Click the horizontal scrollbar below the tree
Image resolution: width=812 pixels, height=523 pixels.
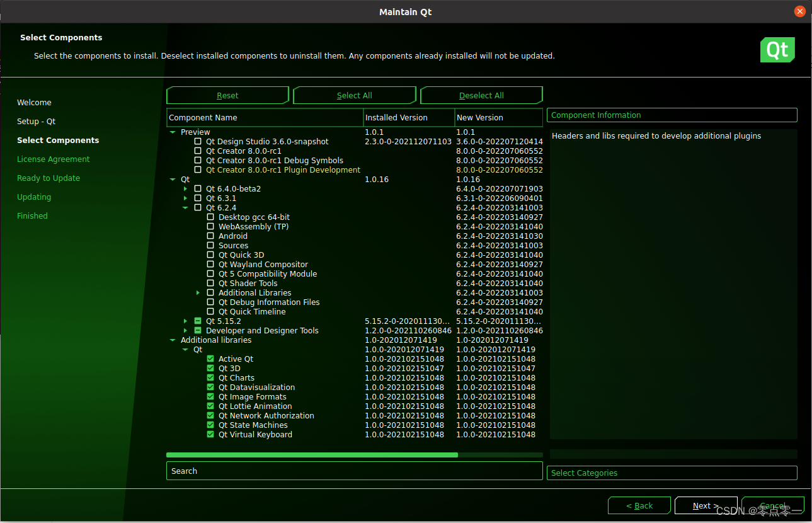coord(312,455)
